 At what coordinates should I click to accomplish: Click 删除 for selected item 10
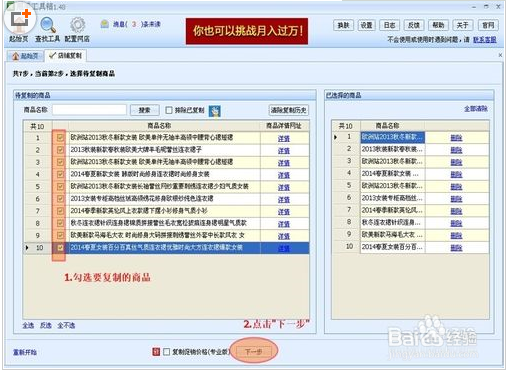456,247
